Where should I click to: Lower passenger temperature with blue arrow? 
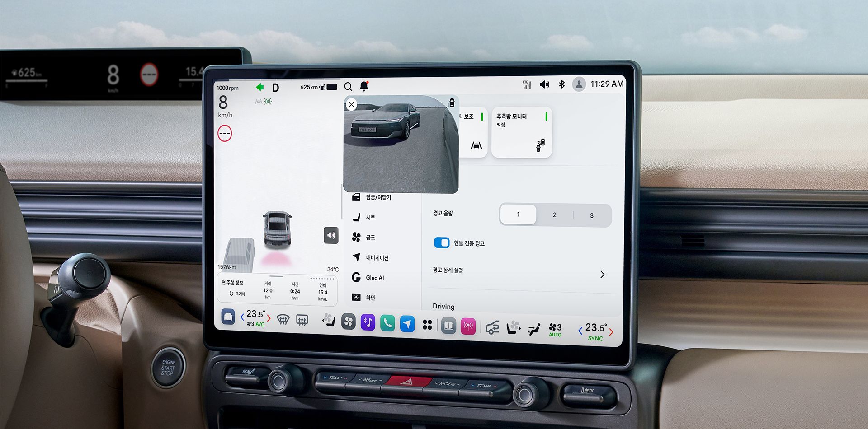click(580, 331)
